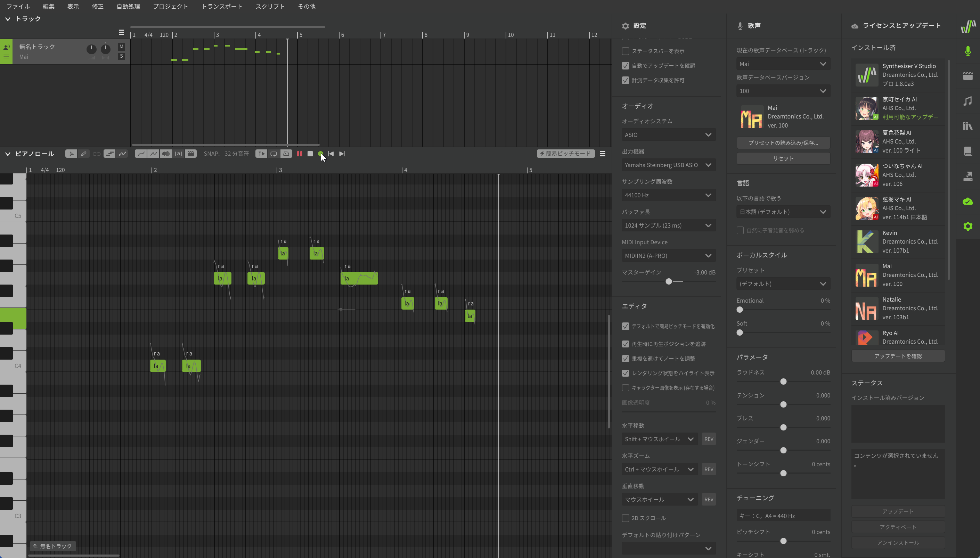
Task: Open the settings gear side panel
Action: pos(968,226)
